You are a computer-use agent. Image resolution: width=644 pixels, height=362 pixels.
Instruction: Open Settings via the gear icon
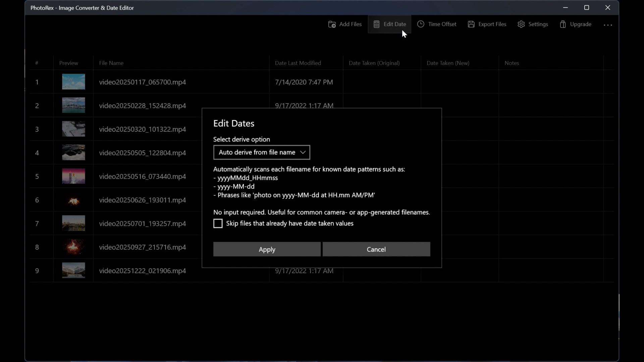click(521, 24)
